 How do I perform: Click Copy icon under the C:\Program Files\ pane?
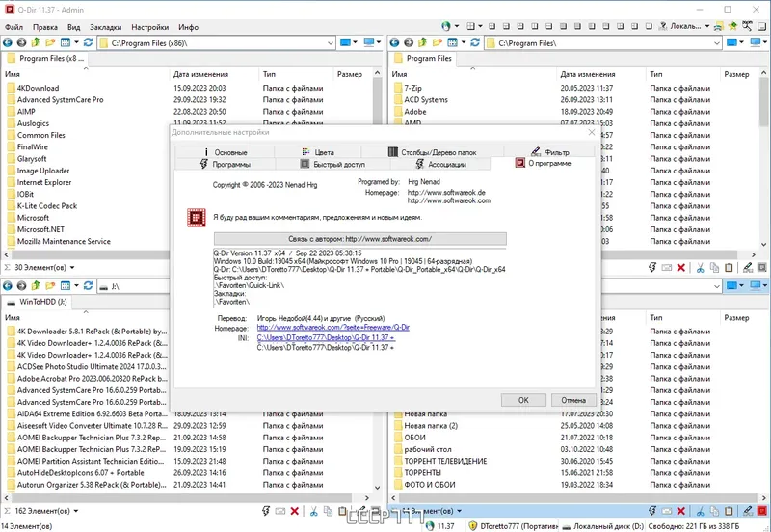(x=714, y=268)
